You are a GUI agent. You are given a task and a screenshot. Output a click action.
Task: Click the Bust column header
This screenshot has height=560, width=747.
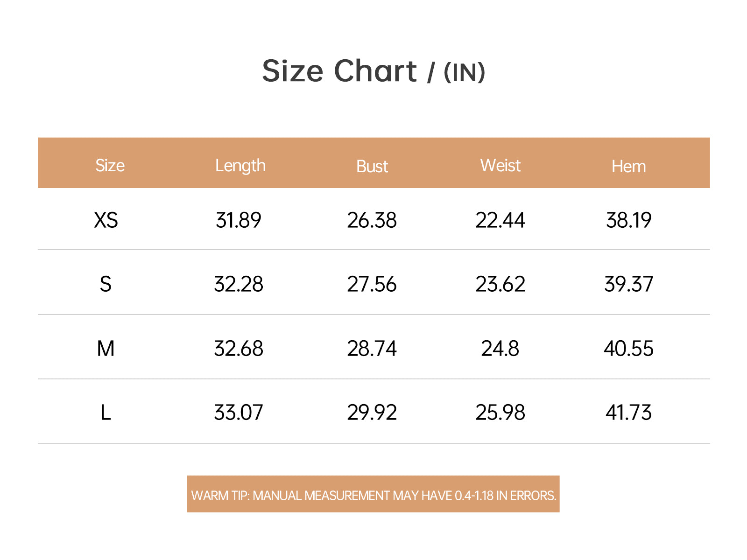click(372, 167)
